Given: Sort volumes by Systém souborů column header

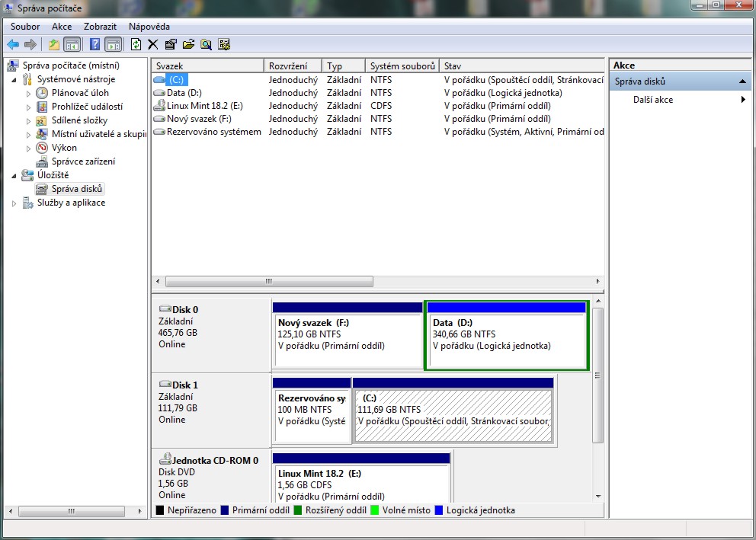Looking at the screenshot, I should point(402,66).
